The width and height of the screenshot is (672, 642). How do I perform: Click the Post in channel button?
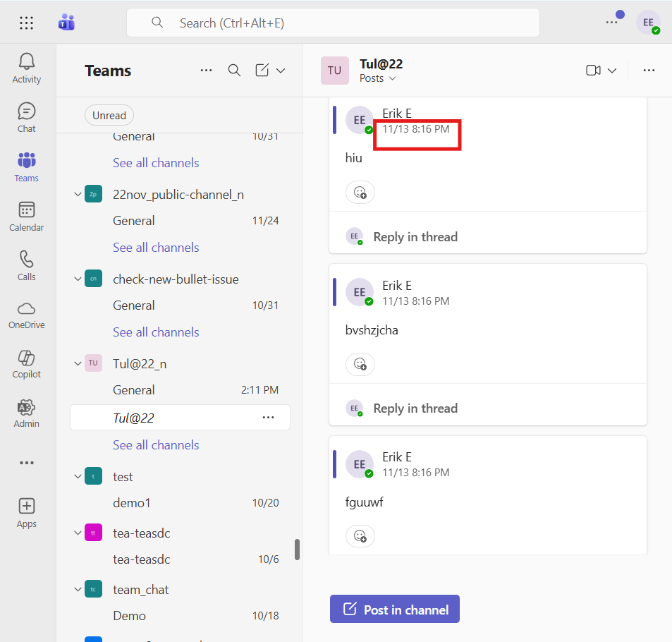pos(394,608)
